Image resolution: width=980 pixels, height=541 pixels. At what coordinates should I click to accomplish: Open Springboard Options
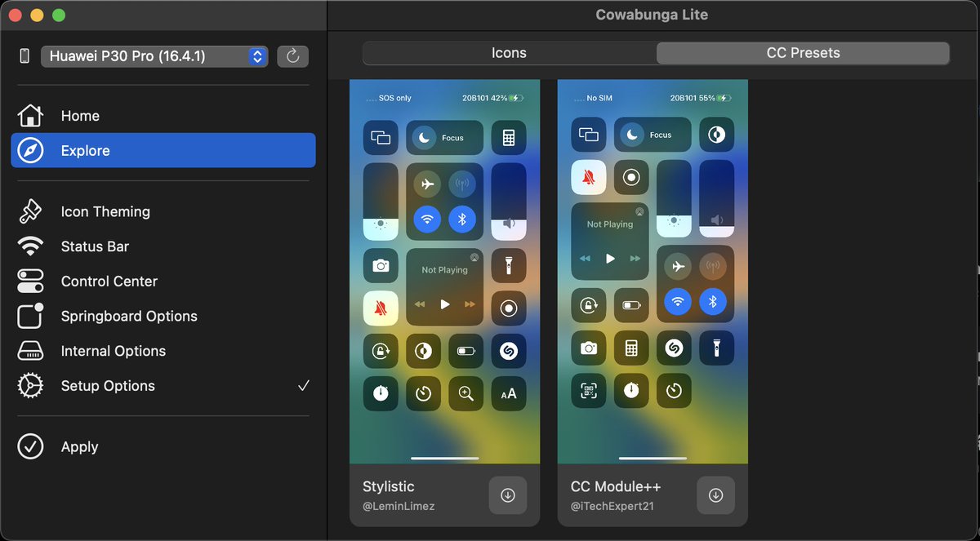163,316
